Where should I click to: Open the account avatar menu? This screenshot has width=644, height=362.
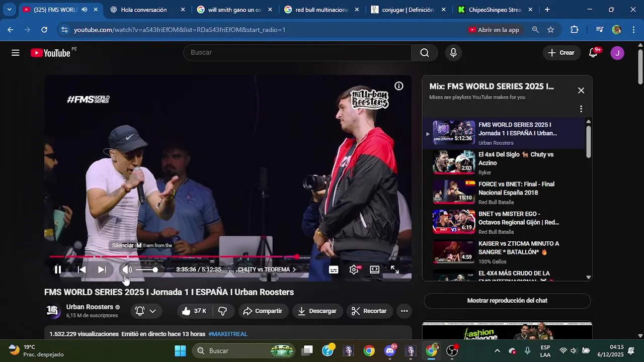click(x=617, y=53)
